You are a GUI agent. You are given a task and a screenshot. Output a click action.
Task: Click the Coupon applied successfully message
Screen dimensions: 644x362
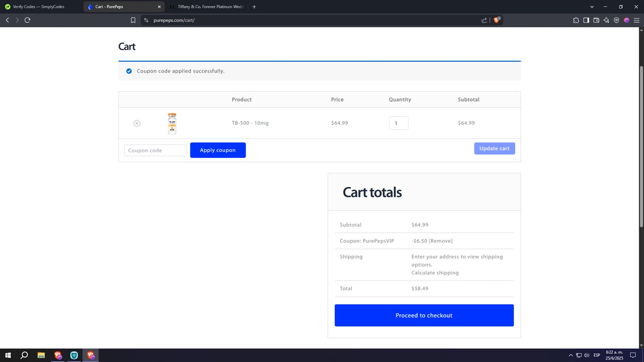pos(180,71)
